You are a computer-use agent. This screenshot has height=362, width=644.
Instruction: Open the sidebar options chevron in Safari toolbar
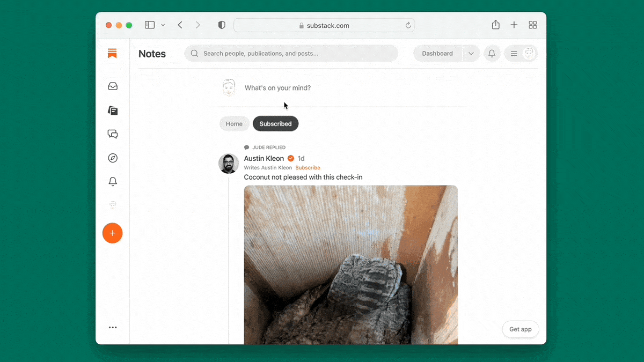(x=163, y=25)
